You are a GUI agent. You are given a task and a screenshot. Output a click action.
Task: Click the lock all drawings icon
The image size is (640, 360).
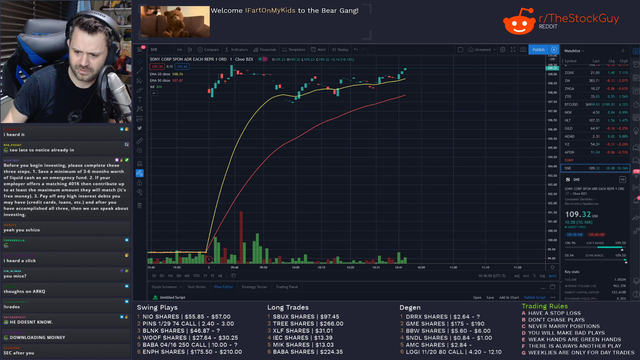[140, 183]
